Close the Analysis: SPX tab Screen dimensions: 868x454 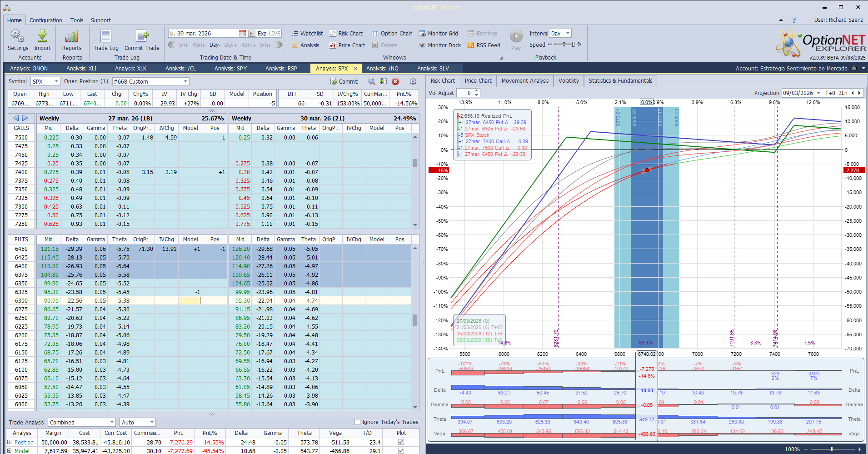point(355,69)
